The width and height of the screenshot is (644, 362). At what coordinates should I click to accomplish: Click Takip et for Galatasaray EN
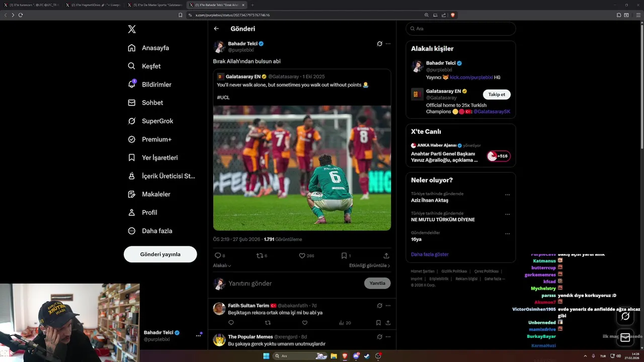tap(497, 95)
